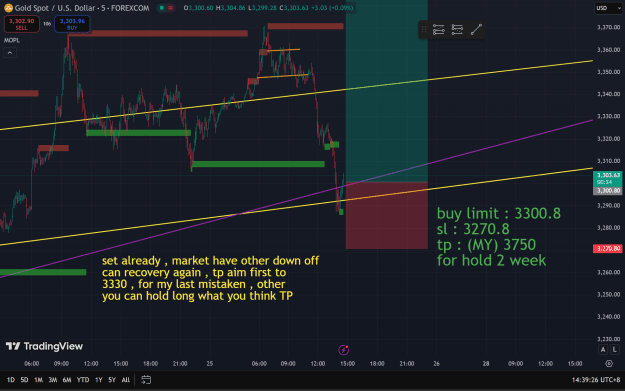Viewport: 625px width, 391px height.
Task: Click the 3,302.90 SELL button
Action: tap(22, 24)
